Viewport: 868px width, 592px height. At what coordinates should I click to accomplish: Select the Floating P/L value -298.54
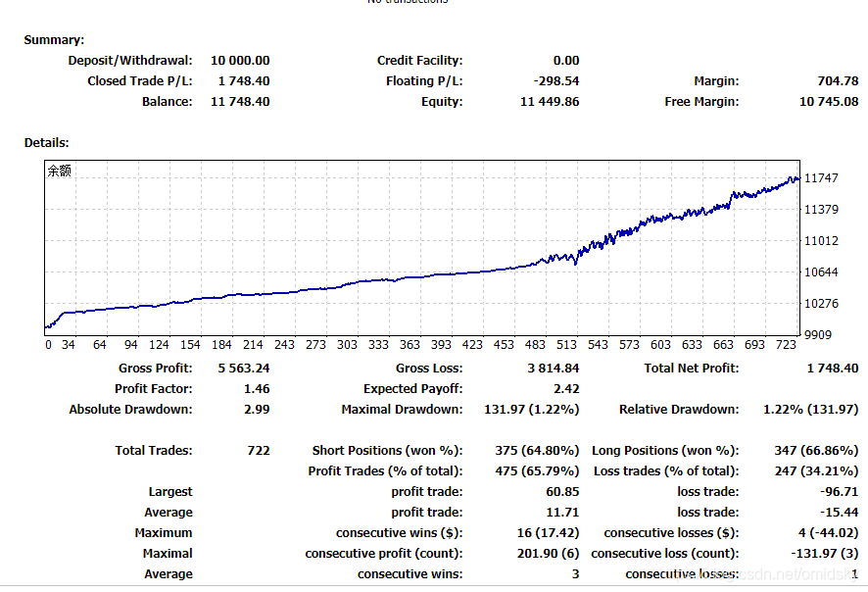(x=556, y=80)
